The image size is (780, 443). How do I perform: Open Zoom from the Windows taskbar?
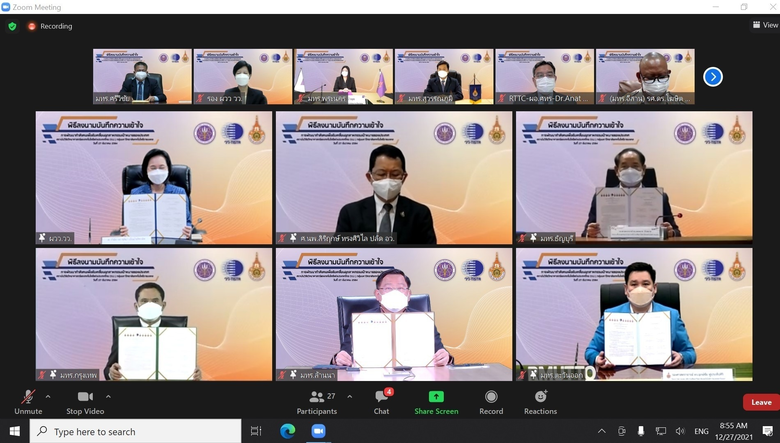(319, 431)
